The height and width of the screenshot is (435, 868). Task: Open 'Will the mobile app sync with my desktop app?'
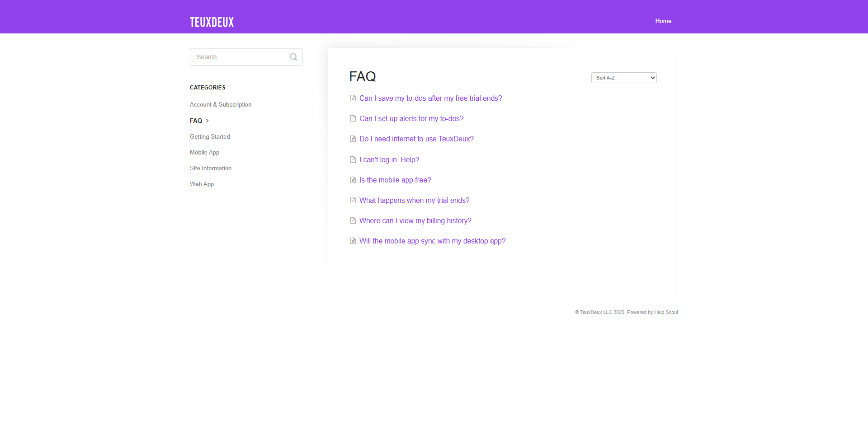pos(432,241)
